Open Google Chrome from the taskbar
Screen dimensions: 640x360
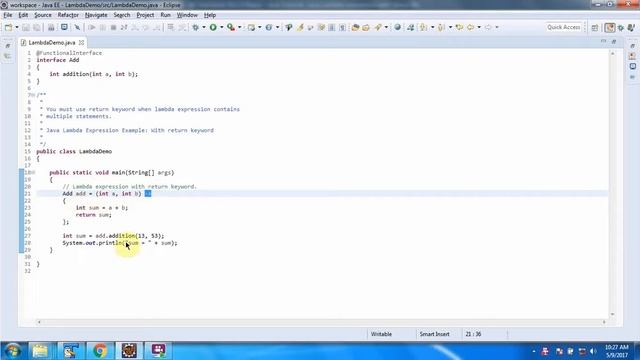100,351
